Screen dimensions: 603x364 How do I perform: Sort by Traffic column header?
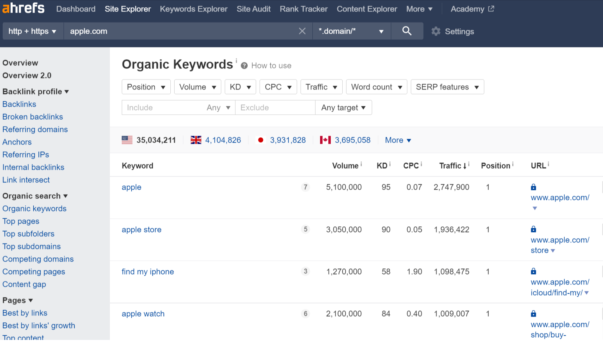pyautogui.click(x=453, y=166)
